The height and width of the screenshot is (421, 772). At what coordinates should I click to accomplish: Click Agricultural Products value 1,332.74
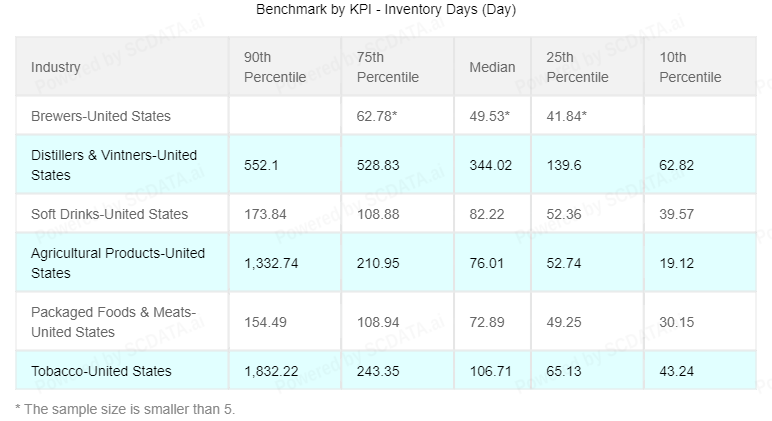coord(272,263)
